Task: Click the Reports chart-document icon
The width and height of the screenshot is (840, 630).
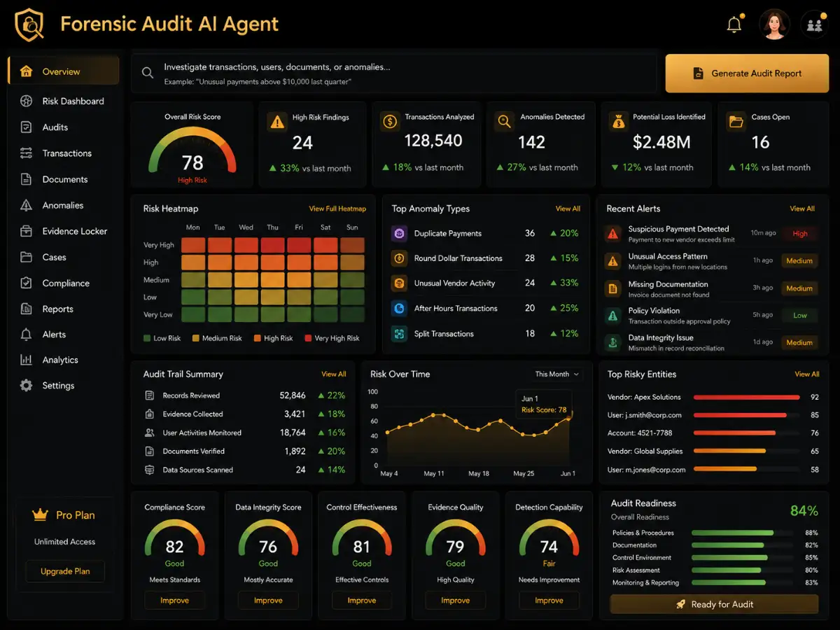Action: [x=26, y=309]
